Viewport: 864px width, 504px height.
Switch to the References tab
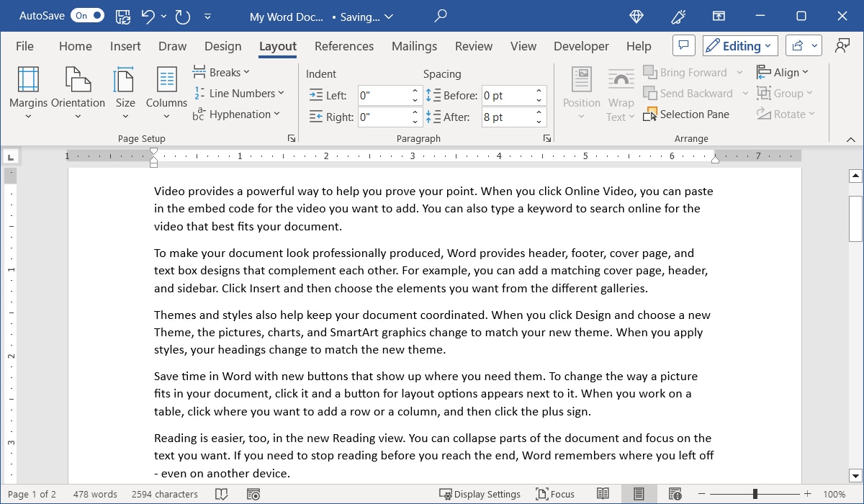point(344,45)
